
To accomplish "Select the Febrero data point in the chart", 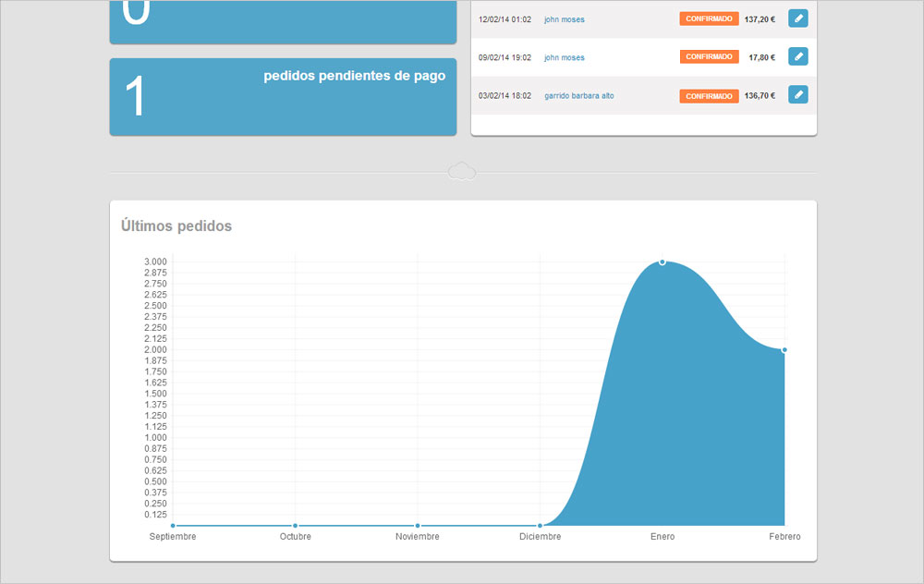I will (x=784, y=349).
